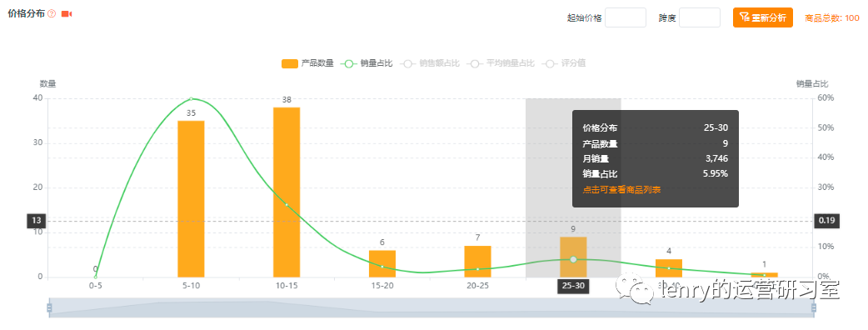Click the middle of the data zoom slider track

pos(432,307)
